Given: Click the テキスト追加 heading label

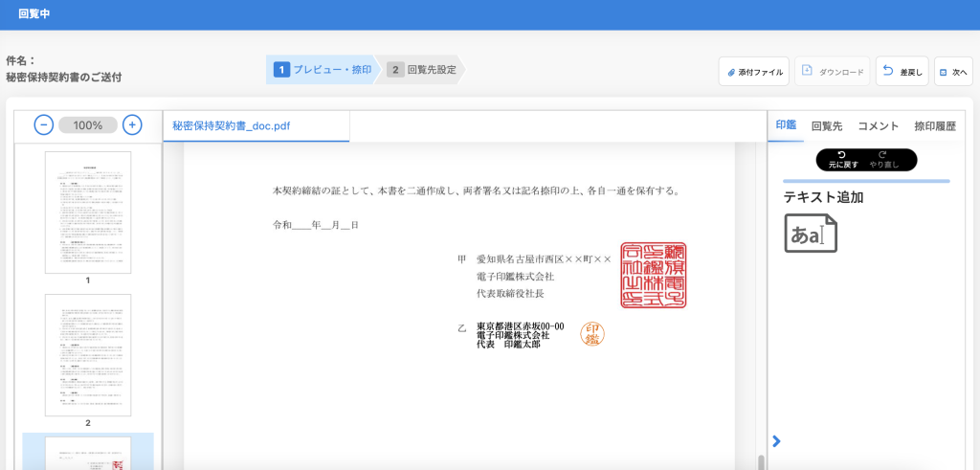Looking at the screenshot, I should click(x=824, y=197).
